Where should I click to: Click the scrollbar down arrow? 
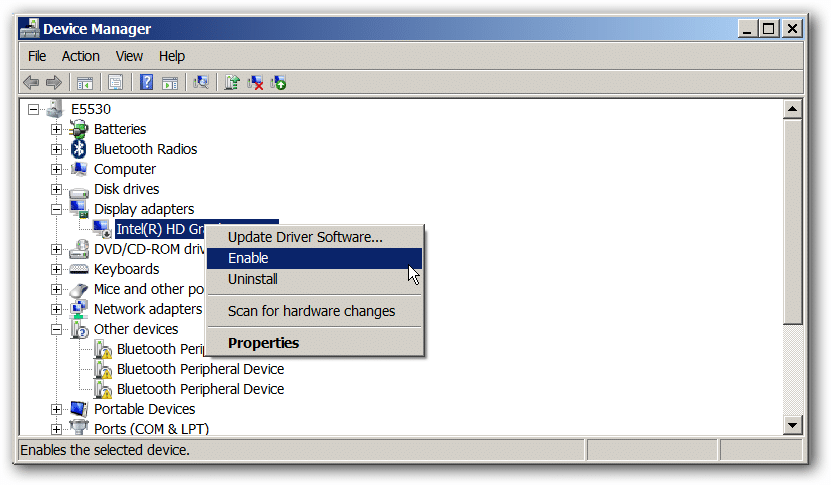click(x=793, y=425)
